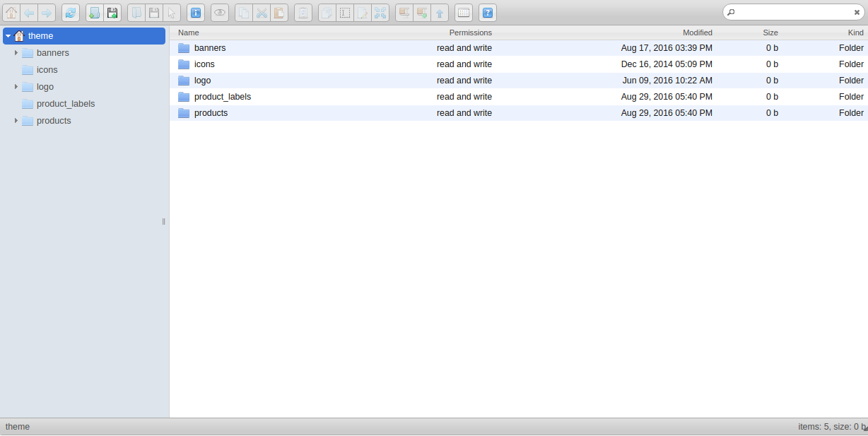Click the date Jun 09, 2016 10:22 AM
Screen dimensions: 868x436
point(667,81)
